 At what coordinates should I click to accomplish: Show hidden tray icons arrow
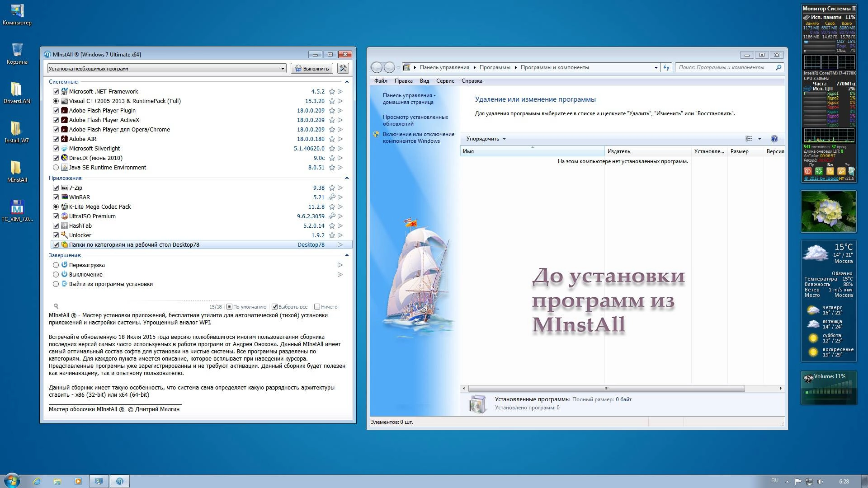point(787,482)
